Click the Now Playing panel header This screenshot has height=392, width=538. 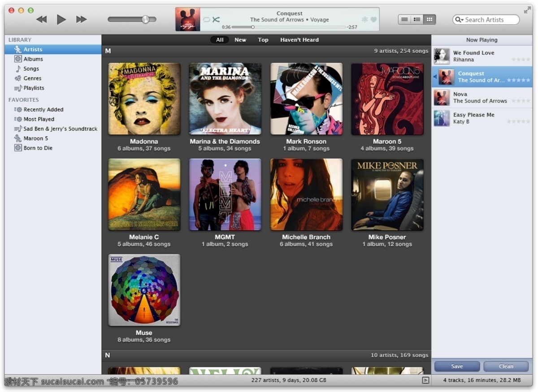[x=482, y=40]
